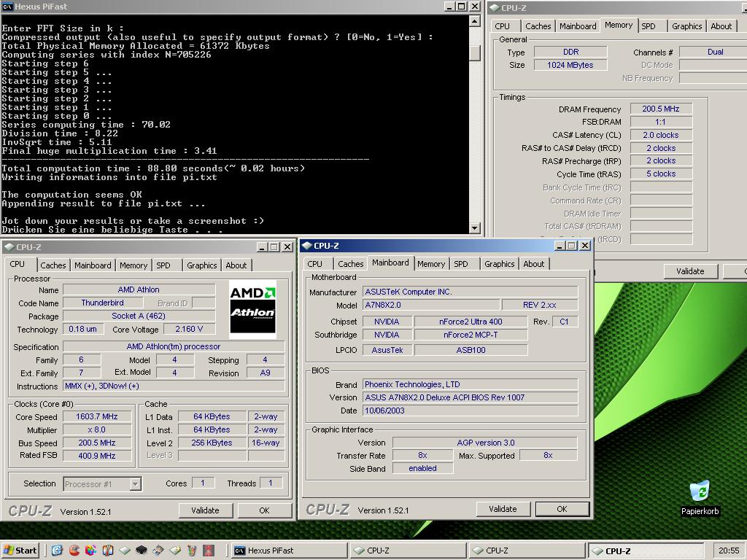Select Caches tab in the left CPU-Z processor window
Viewport: 747px width, 560px height.
pos(53,265)
